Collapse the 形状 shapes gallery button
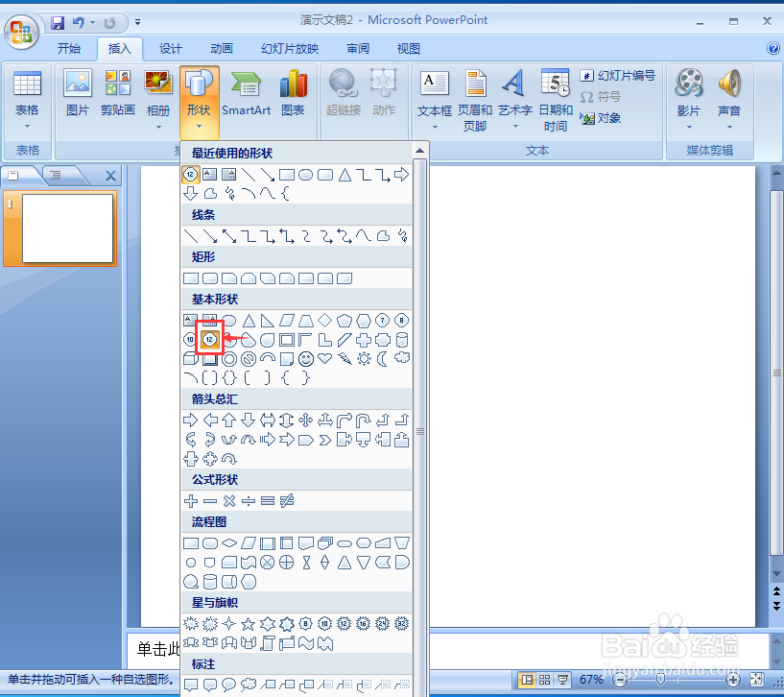The image size is (784, 697). click(x=199, y=102)
